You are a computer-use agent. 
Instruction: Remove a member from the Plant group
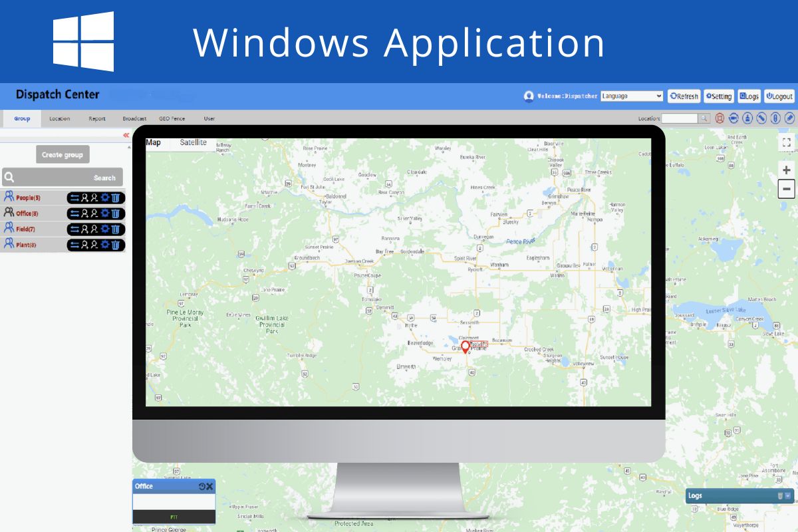pyautogui.click(x=94, y=245)
